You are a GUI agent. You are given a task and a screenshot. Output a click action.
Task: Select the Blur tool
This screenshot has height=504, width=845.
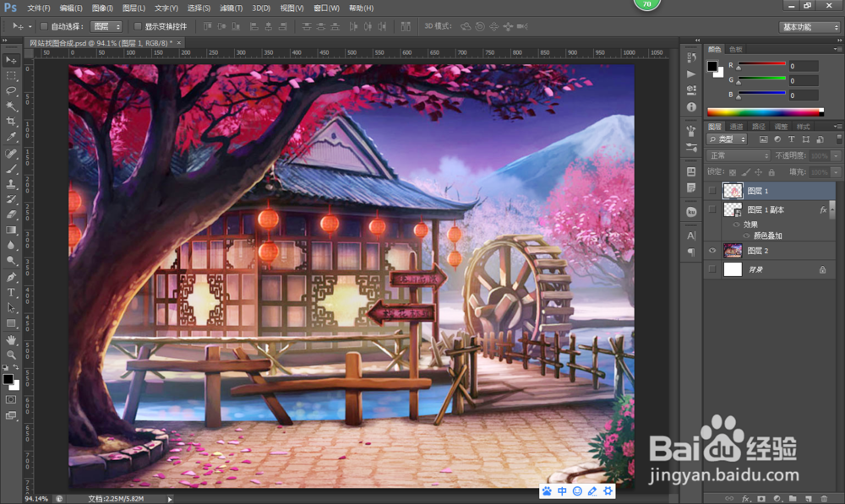pyautogui.click(x=11, y=245)
